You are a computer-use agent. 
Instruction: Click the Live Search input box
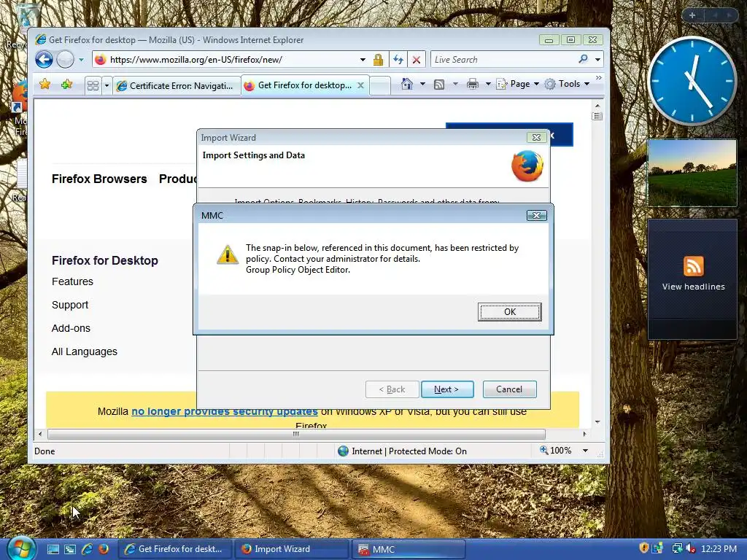click(503, 60)
